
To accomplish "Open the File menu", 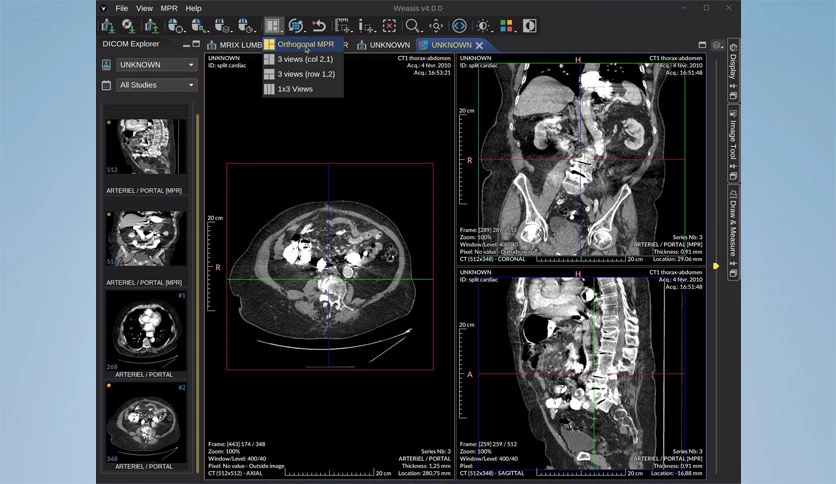I will (x=122, y=8).
